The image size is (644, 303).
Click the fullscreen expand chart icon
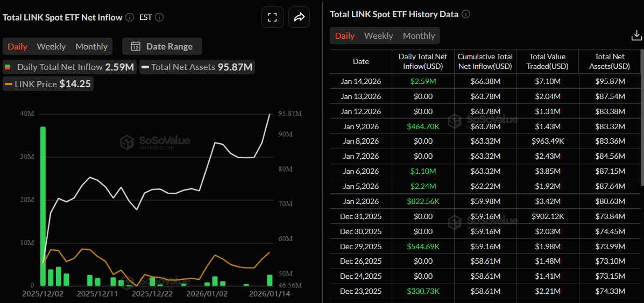click(272, 17)
